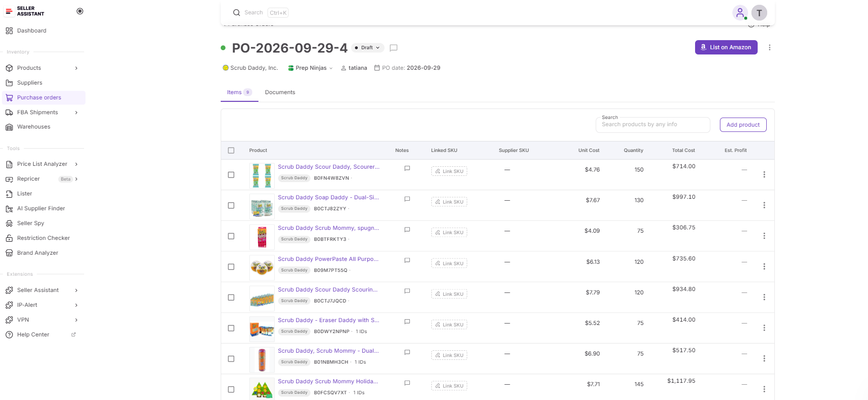
Task: Check the PowerPaste row checkbox
Action: (x=231, y=267)
